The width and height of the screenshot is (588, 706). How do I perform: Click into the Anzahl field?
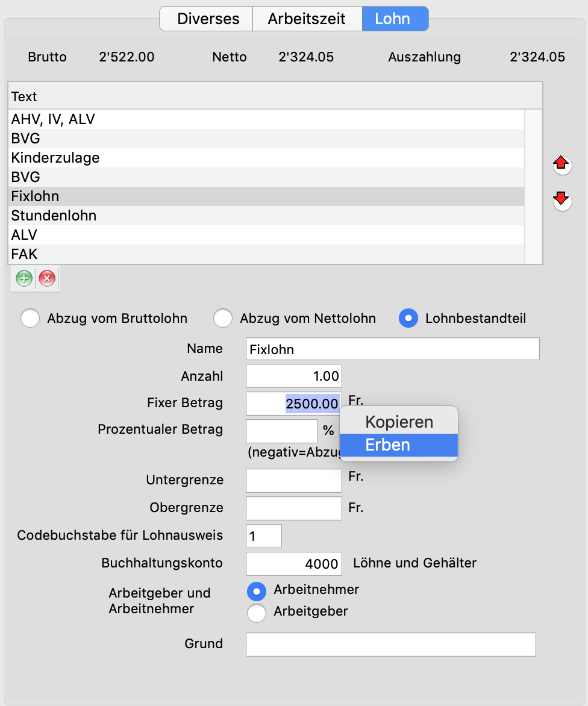point(293,376)
